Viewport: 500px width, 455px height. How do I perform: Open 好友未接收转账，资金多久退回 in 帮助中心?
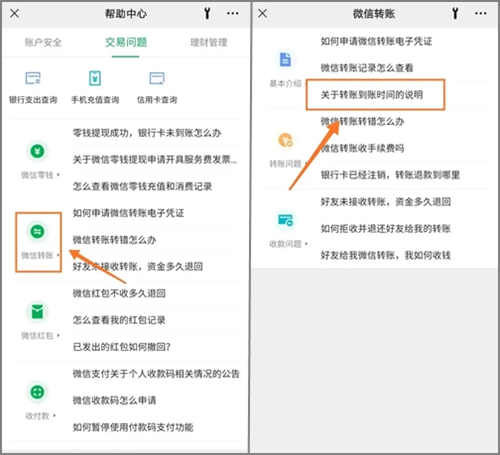click(138, 266)
